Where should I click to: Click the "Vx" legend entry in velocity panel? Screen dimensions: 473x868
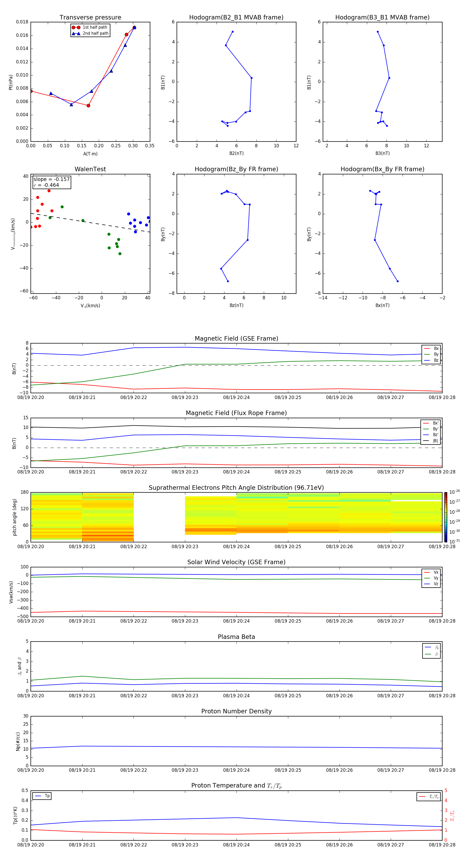coord(431,572)
